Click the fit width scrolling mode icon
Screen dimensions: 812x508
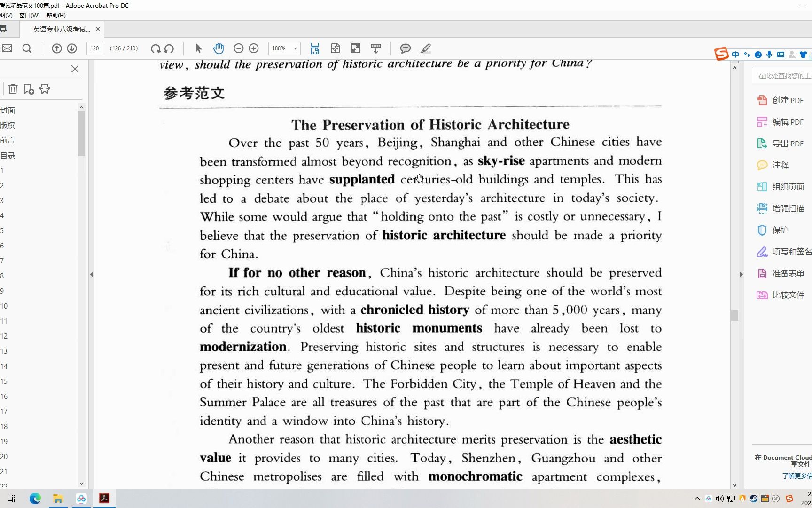[315, 48]
